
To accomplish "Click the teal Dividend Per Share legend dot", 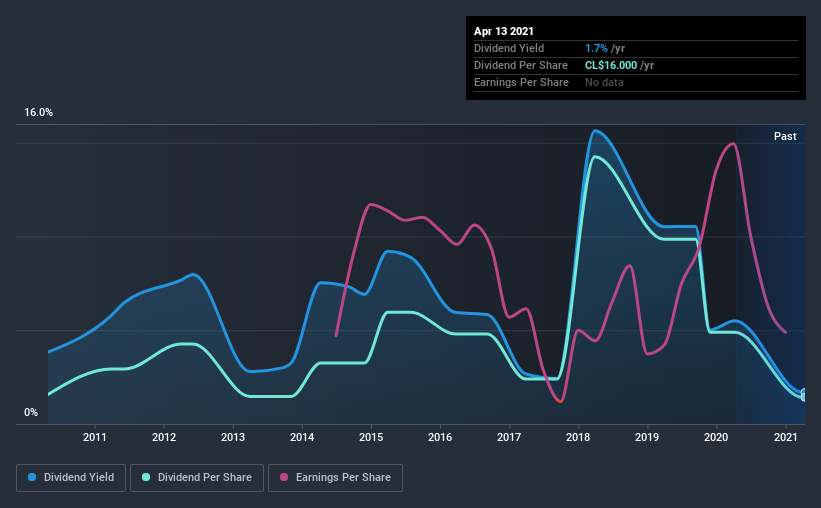I will point(146,477).
